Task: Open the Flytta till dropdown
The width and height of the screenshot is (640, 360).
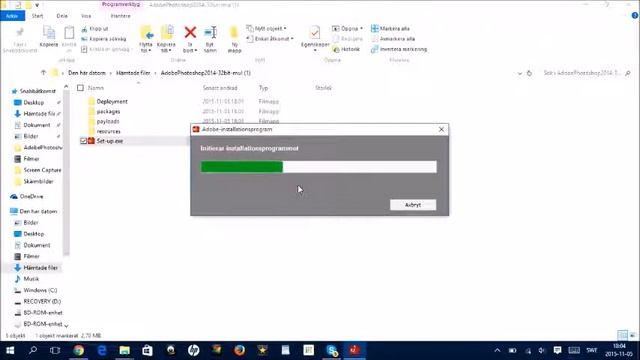Action: coord(146,47)
